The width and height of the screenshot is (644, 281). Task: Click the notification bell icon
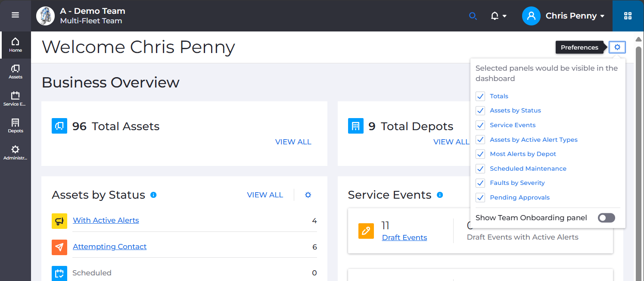[x=495, y=16]
